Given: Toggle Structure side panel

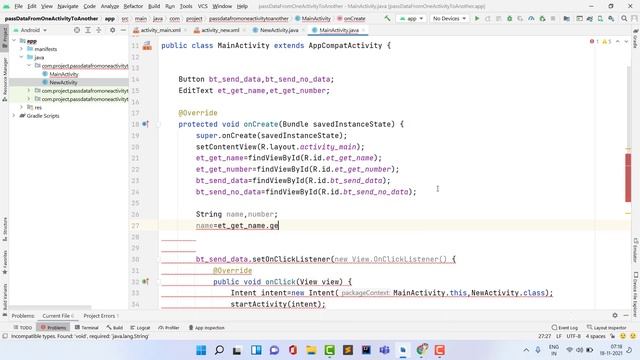Looking at the screenshot, I should (4, 228).
